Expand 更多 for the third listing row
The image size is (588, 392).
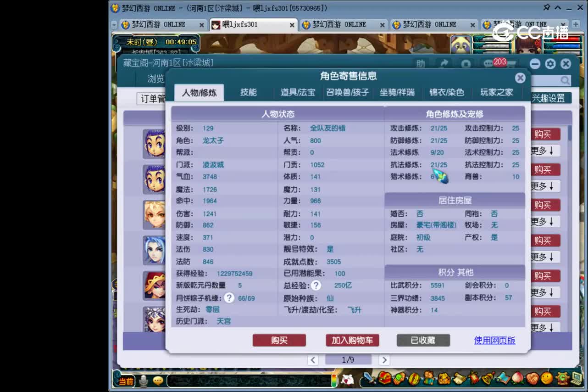(x=545, y=221)
